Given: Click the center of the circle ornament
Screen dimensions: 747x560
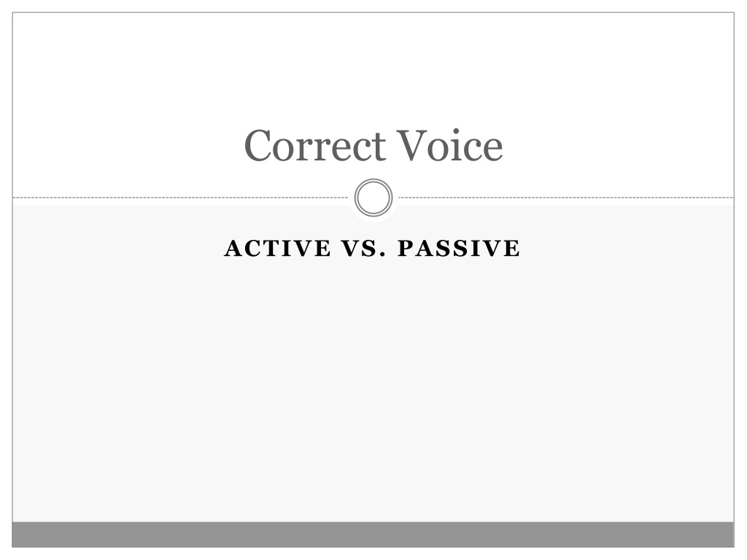Looking at the screenshot, I should [x=373, y=197].
